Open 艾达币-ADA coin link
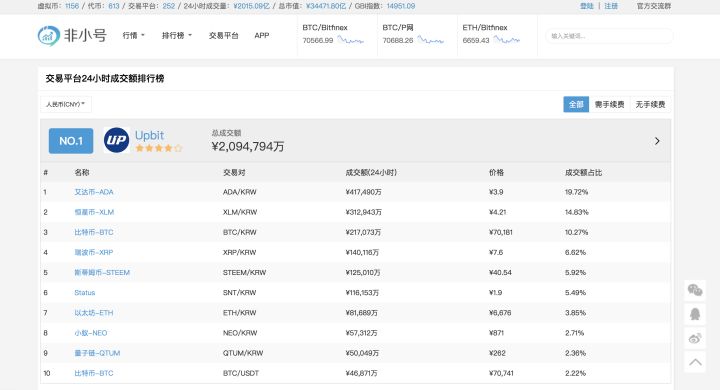This screenshot has width=720, height=390. (94, 192)
